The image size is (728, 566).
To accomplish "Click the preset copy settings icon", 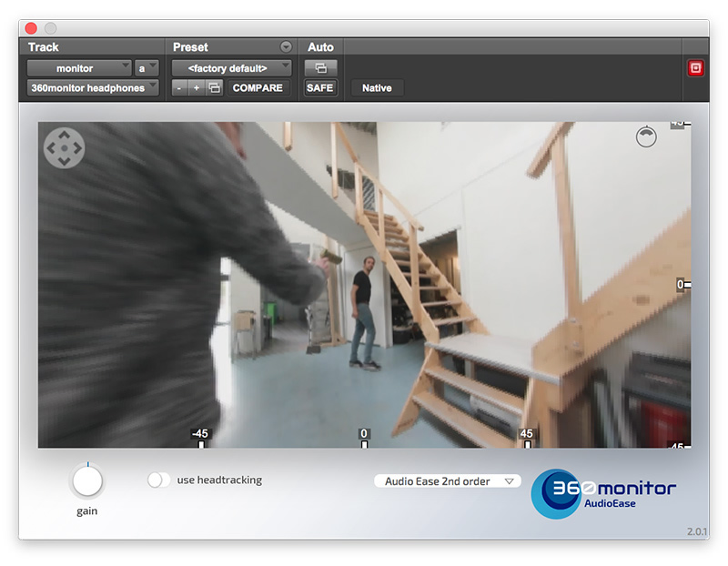I will pos(214,87).
